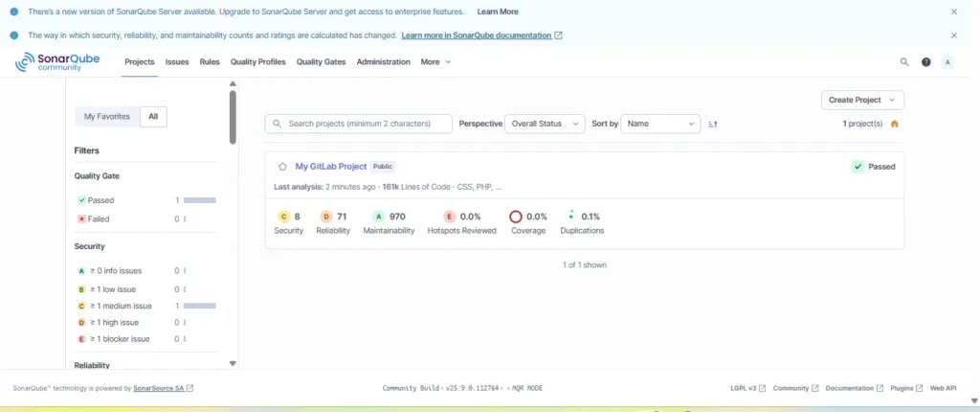Close the ratings calculation change banner
Viewport: 980px width, 412px height.
pyautogui.click(x=953, y=35)
